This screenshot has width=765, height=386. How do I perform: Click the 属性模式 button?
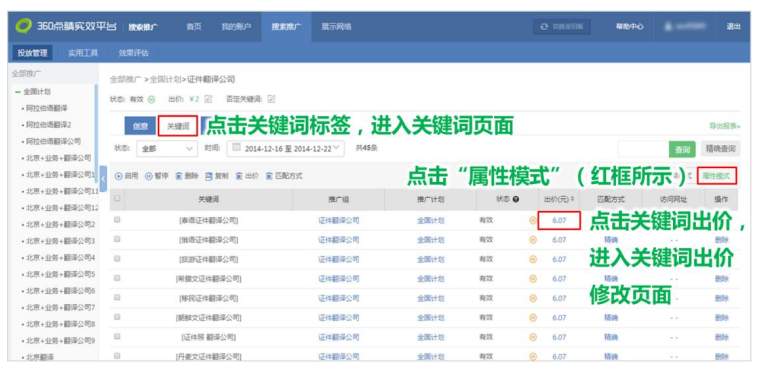tap(716, 176)
